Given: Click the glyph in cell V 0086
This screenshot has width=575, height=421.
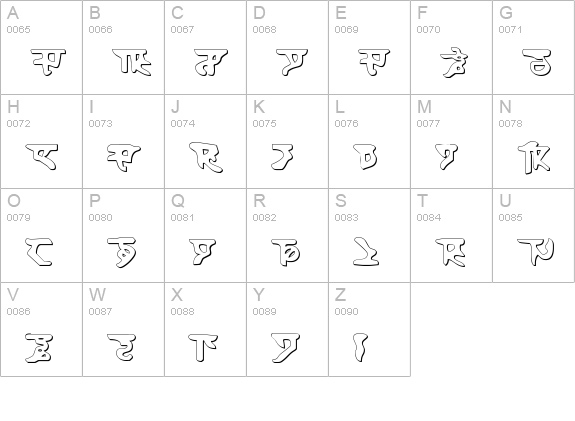Looking at the screenshot, I should point(39,348).
